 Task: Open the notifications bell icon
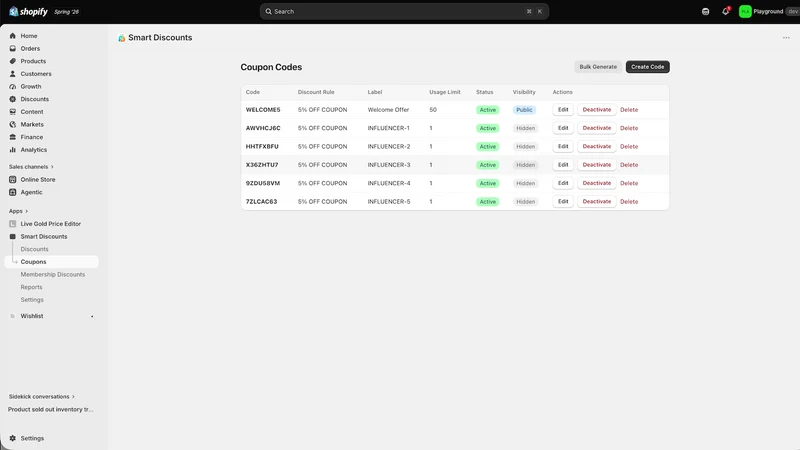726,11
